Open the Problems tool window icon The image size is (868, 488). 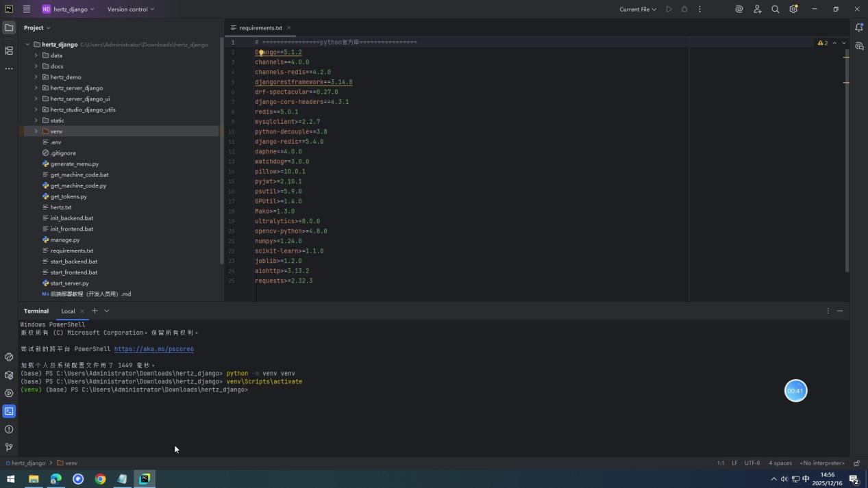(x=9, y=429)
